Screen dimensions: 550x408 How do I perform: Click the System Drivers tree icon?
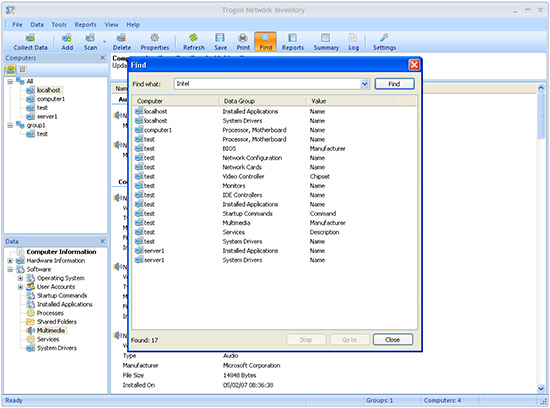coord(31,348)
